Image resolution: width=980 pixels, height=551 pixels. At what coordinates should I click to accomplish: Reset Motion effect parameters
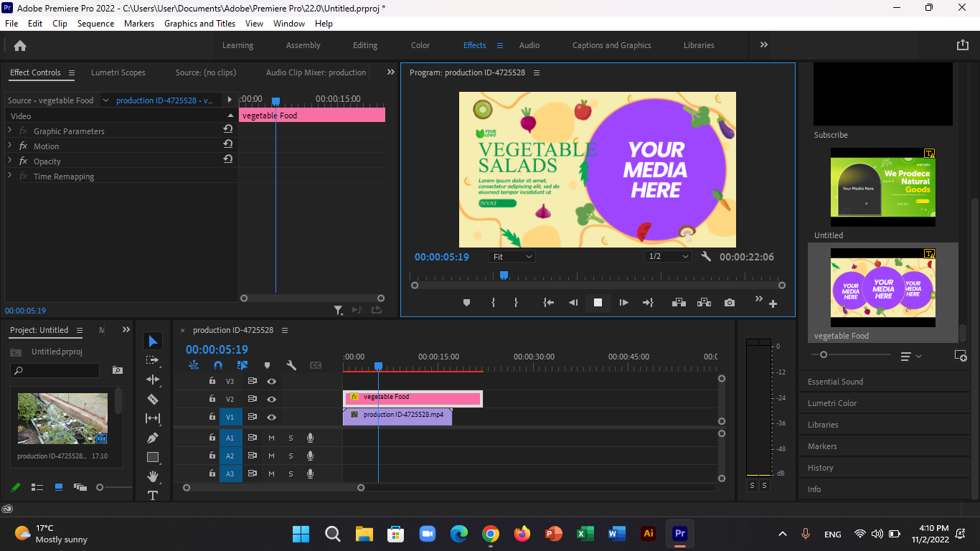pyautogui.click(x=227, y=144)
